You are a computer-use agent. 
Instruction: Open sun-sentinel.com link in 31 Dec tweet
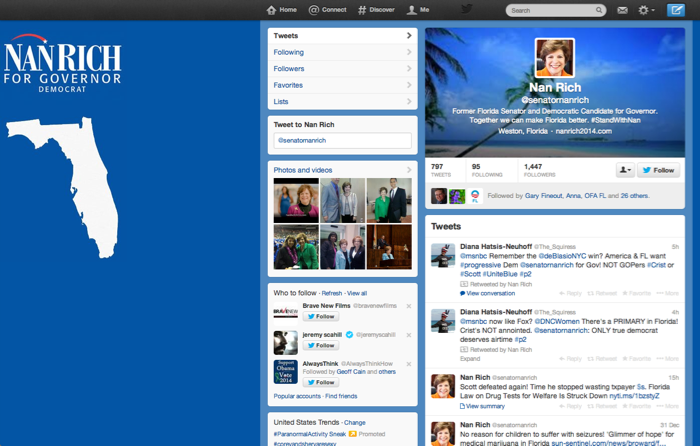[608, 443]
